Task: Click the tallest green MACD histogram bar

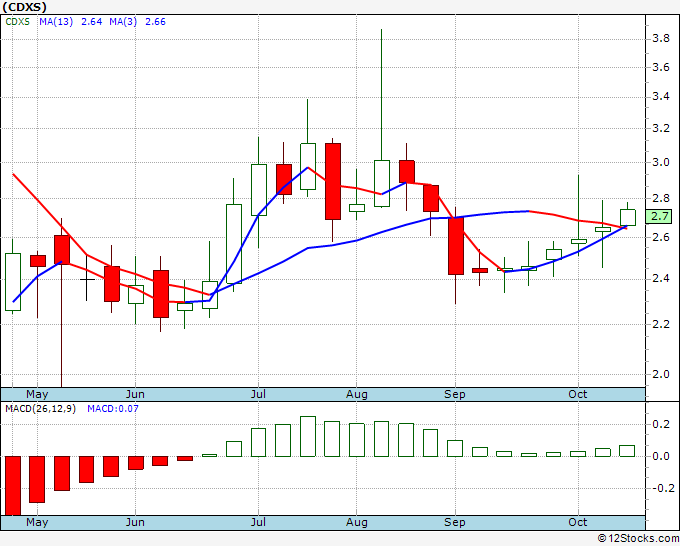Action: pyautogui.click(x=308, y=436)
